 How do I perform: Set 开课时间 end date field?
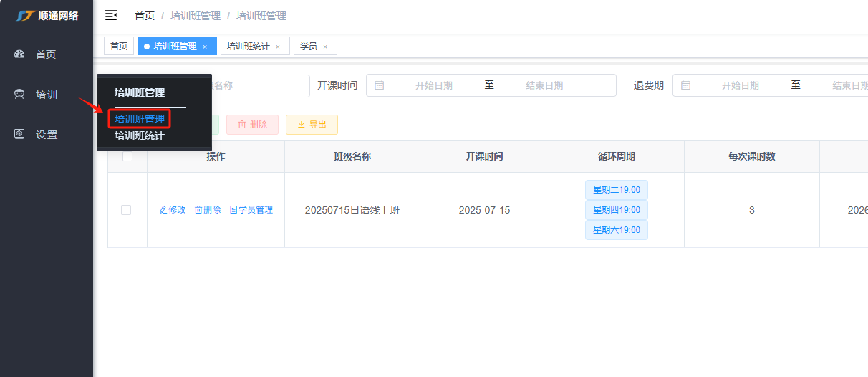(544, 85)
